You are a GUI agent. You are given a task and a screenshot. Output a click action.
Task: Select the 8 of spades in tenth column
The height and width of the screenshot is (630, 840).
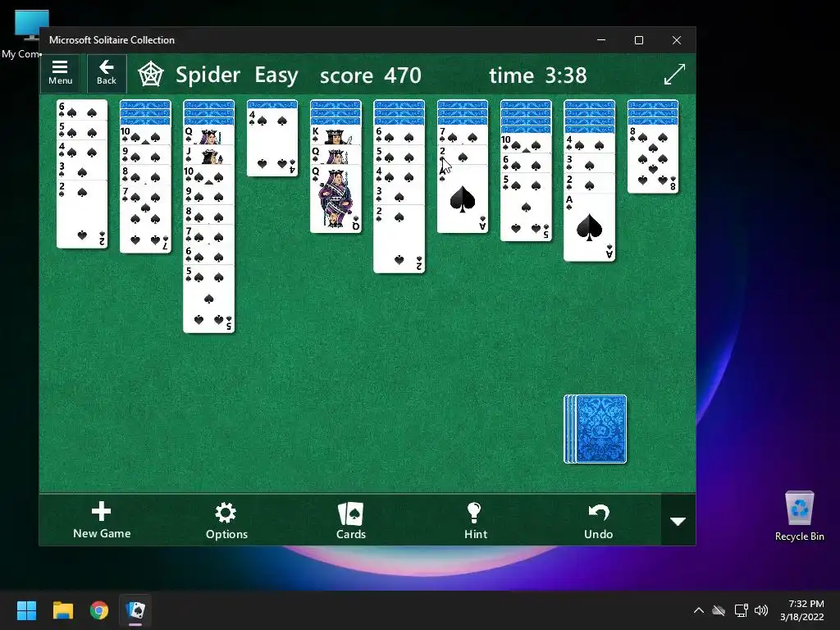(x=652, y=159)
